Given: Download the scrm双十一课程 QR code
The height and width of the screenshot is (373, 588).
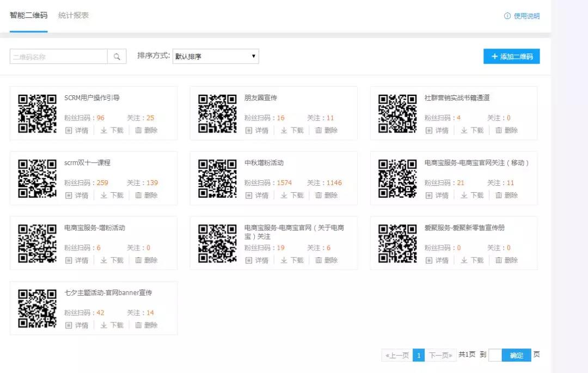Looking at the screenshot, I should point(112,195).
